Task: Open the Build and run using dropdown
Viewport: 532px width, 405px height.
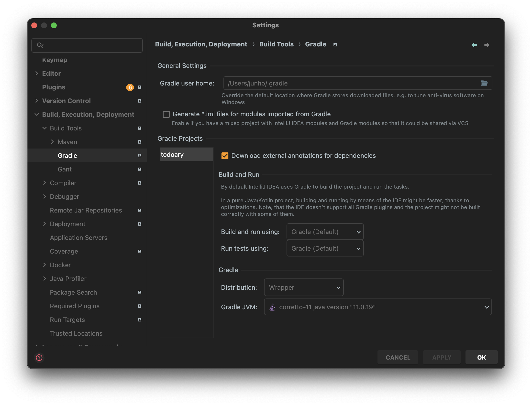Action: point(325,232)
